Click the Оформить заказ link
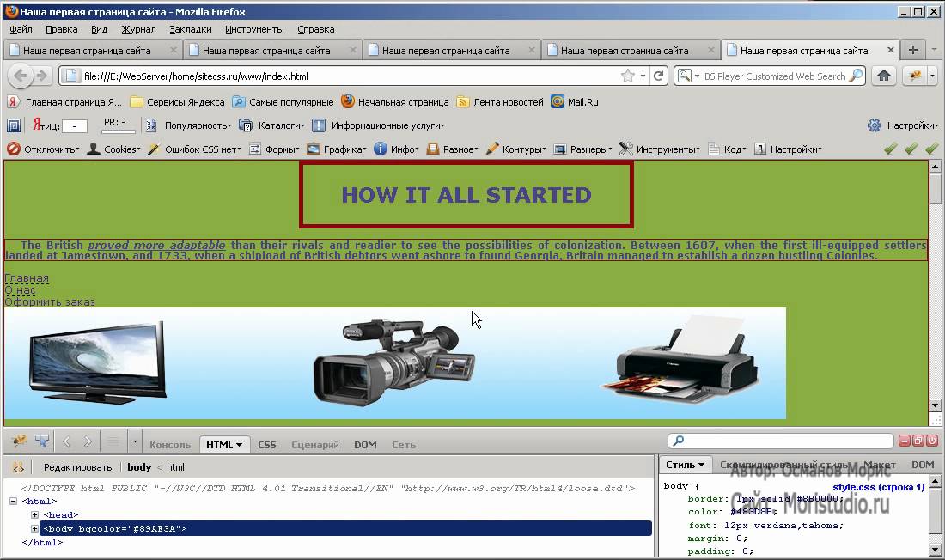The height and width of the screenshot is (560, 945). coord(50,302)
